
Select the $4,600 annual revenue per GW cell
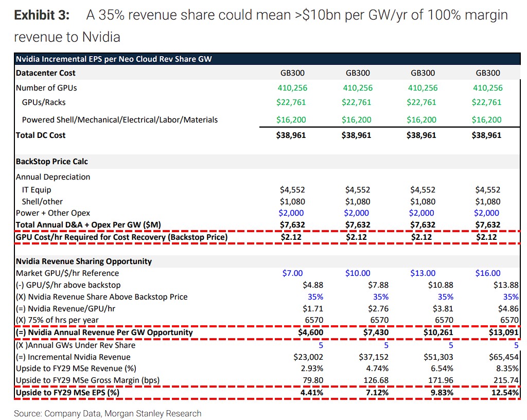click(310, 332)
